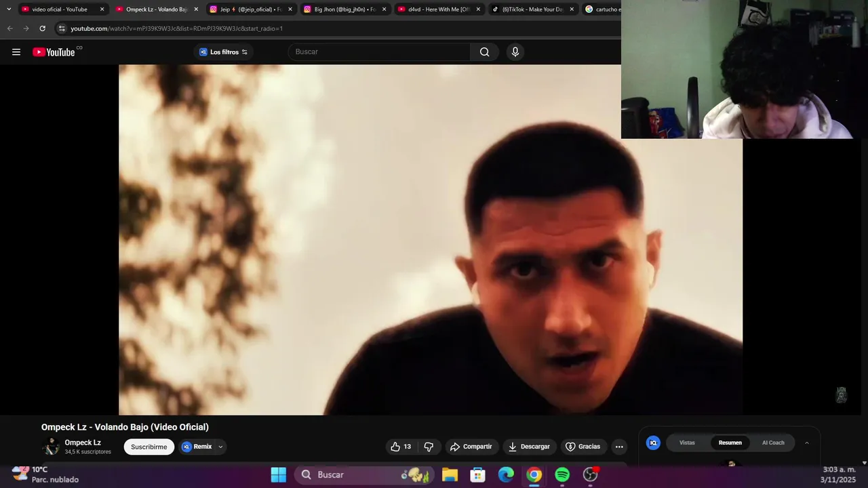Close the 'video oficial - YouTube' tab
The width and height of the screenshot is (868, 488).
102,9
